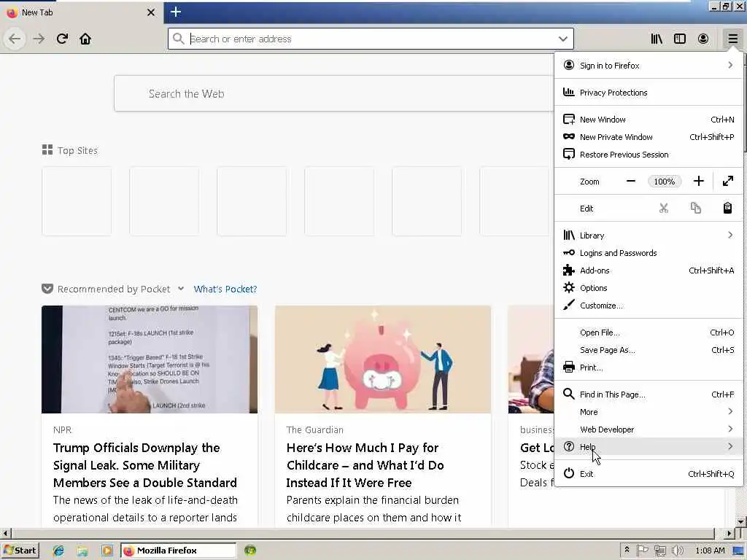The height and width of the screenshot is (560, 747).
Task: Expand the Recommended by Pocket dropdown chevron
Action: (x=181, y=289)
